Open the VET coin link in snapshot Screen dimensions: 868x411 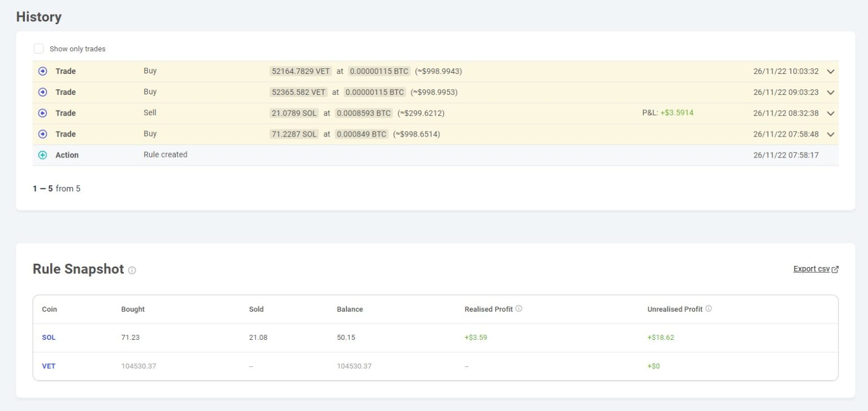tap(49, 366)
